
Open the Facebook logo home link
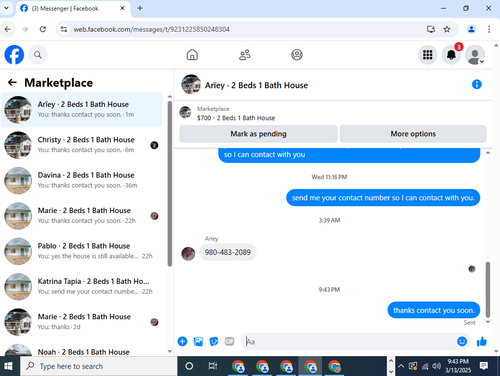[14, 55]
